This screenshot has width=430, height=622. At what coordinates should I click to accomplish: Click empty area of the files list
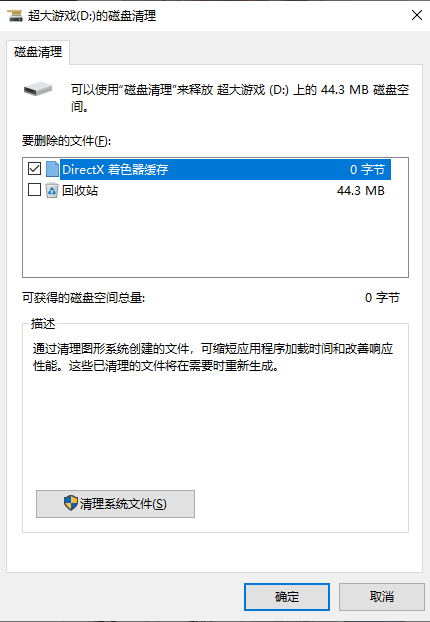click(x=215, y=238)
